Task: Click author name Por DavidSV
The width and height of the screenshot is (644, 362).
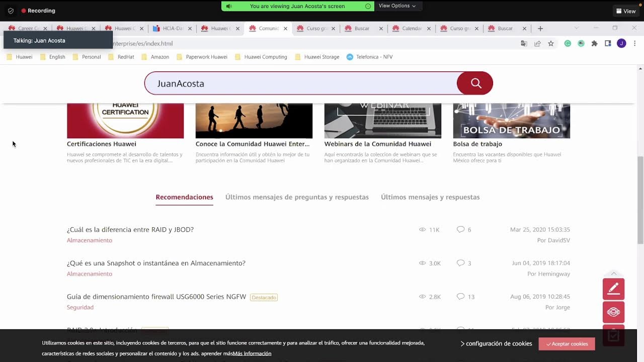Action: [x=553, y=240]
